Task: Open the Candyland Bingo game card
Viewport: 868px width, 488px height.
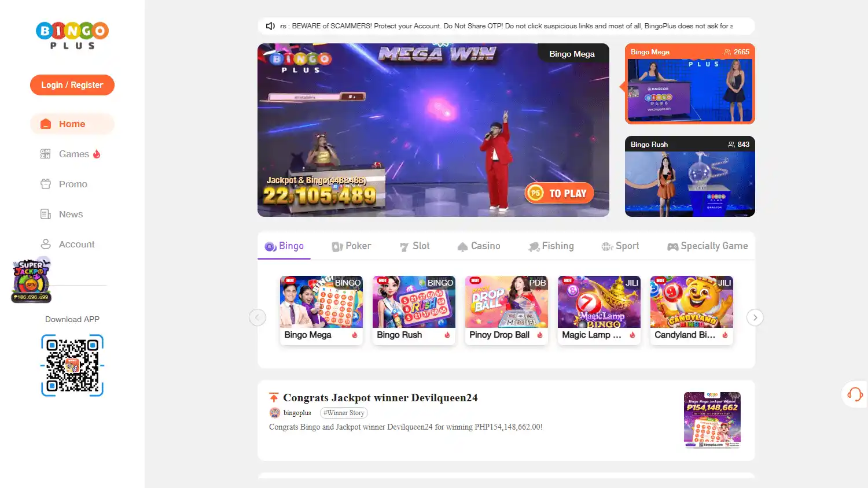Action: (x=692, y=310)
